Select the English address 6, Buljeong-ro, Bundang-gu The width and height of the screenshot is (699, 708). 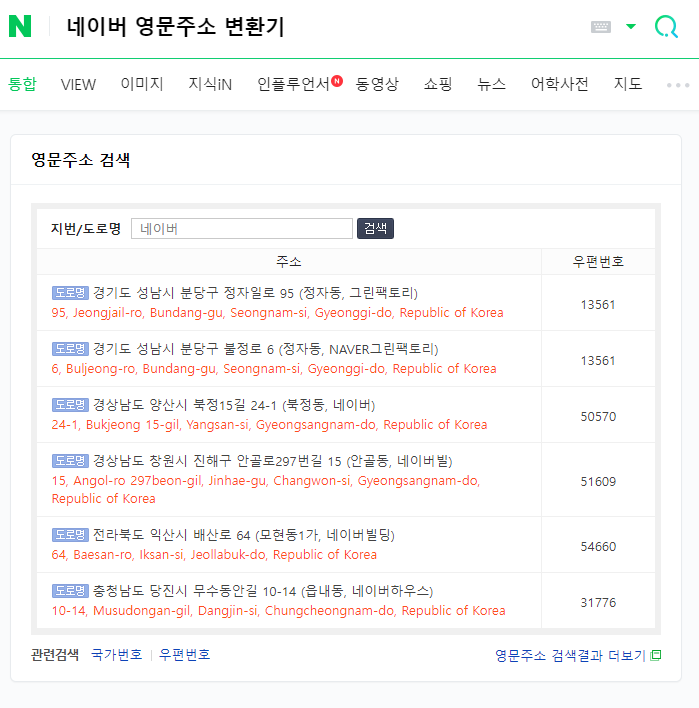point(274,369)
